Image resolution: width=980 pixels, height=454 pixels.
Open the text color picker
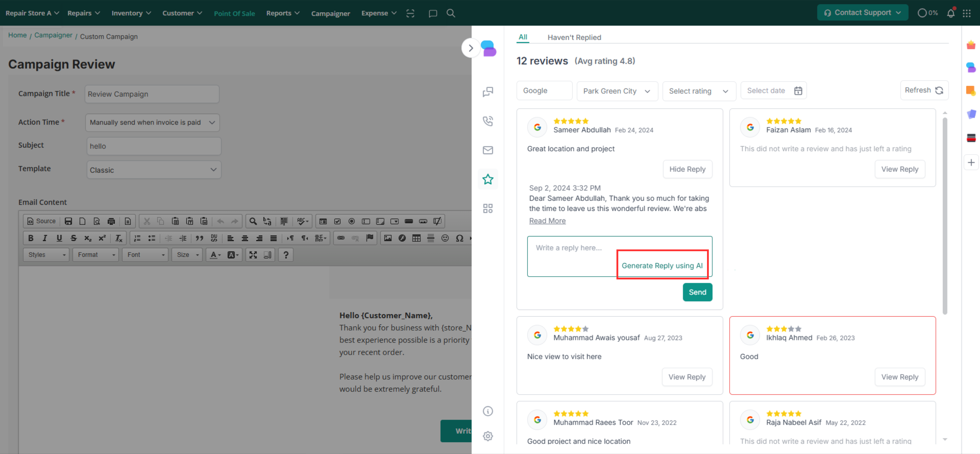click(x=215, y=255)
